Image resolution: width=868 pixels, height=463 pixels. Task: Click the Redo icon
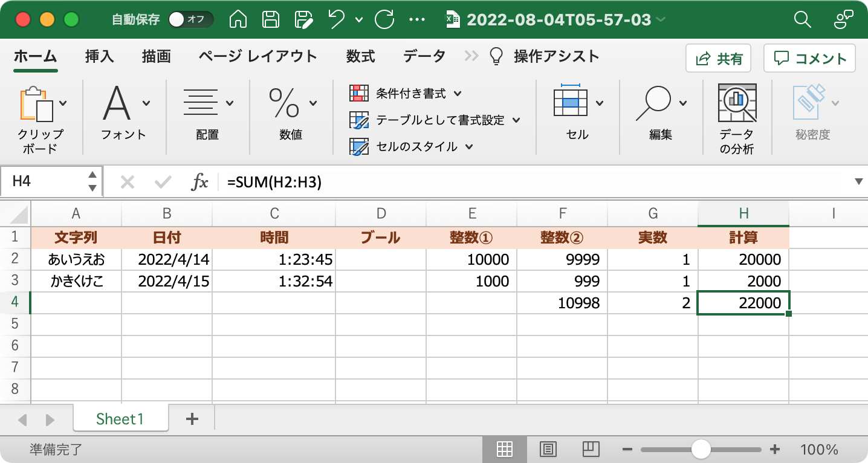pos(383,19)
